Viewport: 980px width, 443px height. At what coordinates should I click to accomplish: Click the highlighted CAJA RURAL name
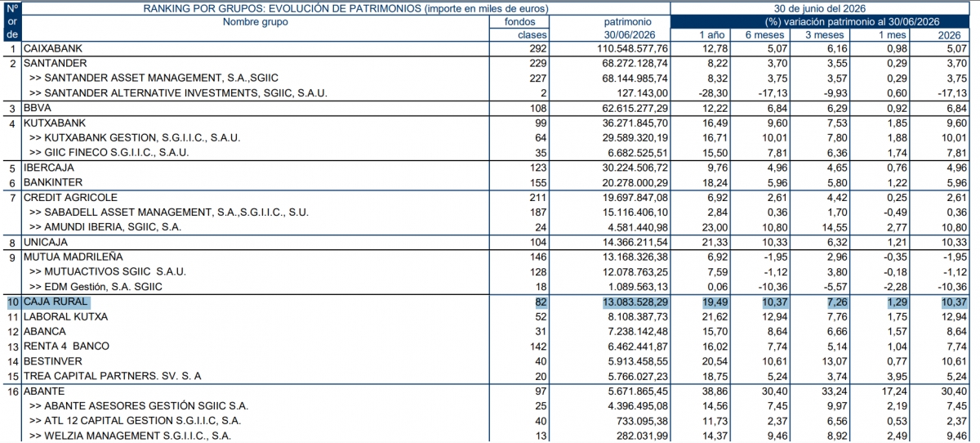coord(56,302)
